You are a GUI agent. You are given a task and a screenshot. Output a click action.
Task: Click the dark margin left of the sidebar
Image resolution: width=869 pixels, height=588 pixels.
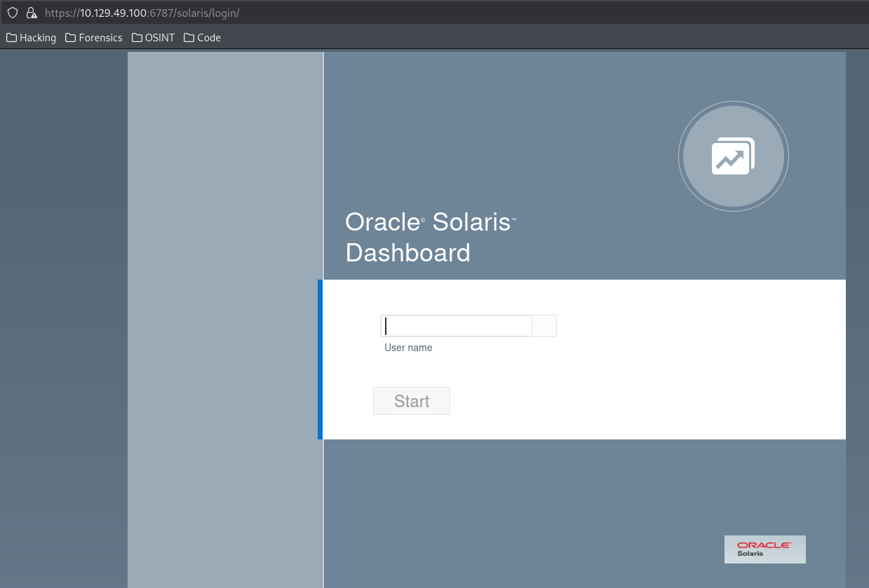tap(63, 315)
